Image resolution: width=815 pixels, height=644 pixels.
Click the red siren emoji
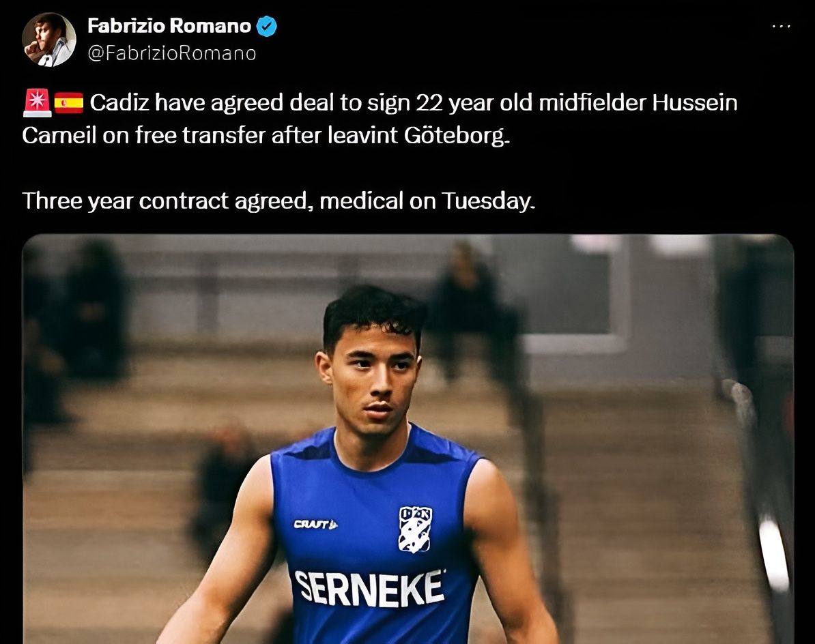(x=37, y=102)
